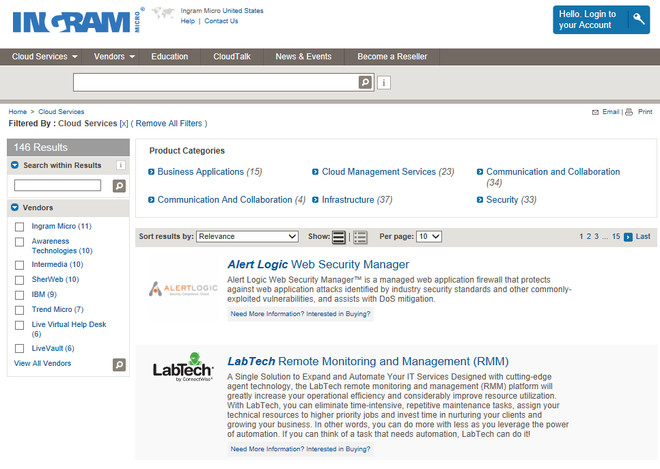The width and height of the screenshot is (660, 469).
Task: Collapse the Vendors filter section
Action: pos(15,207)
